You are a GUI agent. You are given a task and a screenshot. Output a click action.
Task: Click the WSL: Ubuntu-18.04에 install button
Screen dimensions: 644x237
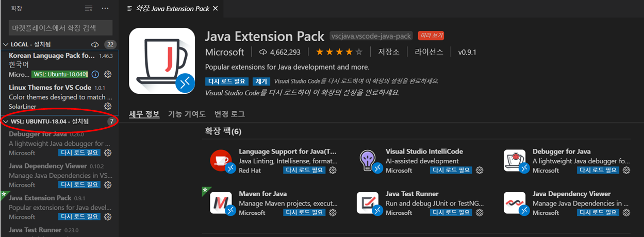[60, 74]
